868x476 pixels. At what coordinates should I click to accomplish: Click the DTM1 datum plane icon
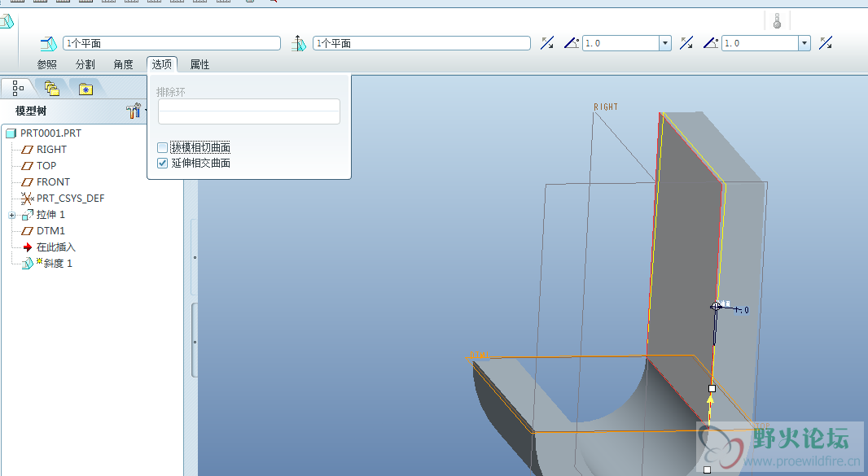pyautogui.click(x=27, y=231)
